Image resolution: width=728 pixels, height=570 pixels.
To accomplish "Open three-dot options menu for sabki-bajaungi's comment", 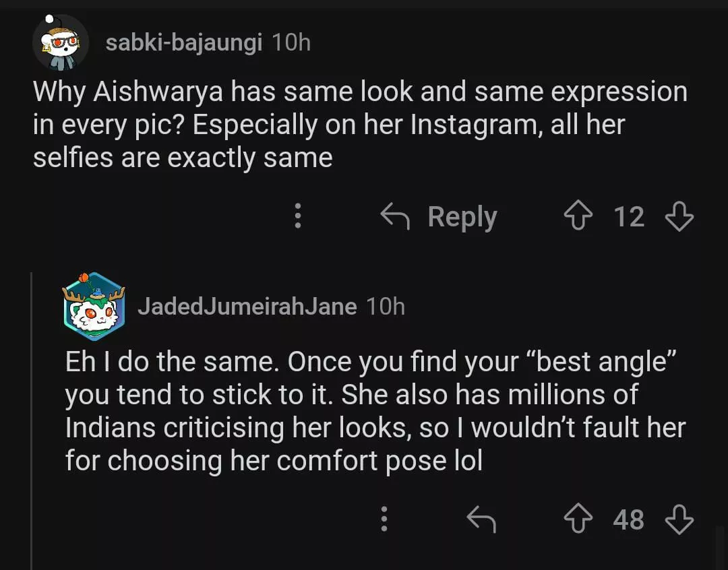I will (297, 217).
